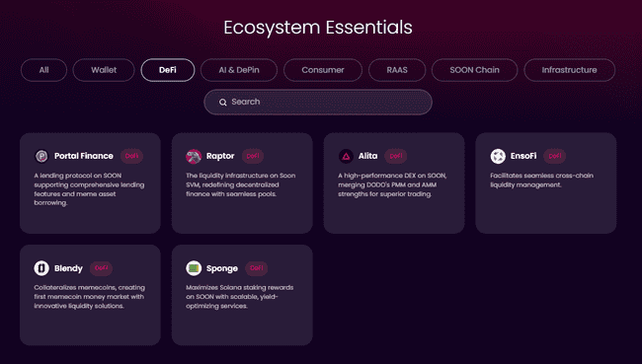Click the Alita triangle logo icon
The height and width of the screenshot is (364, 642).
pos(346,156)
